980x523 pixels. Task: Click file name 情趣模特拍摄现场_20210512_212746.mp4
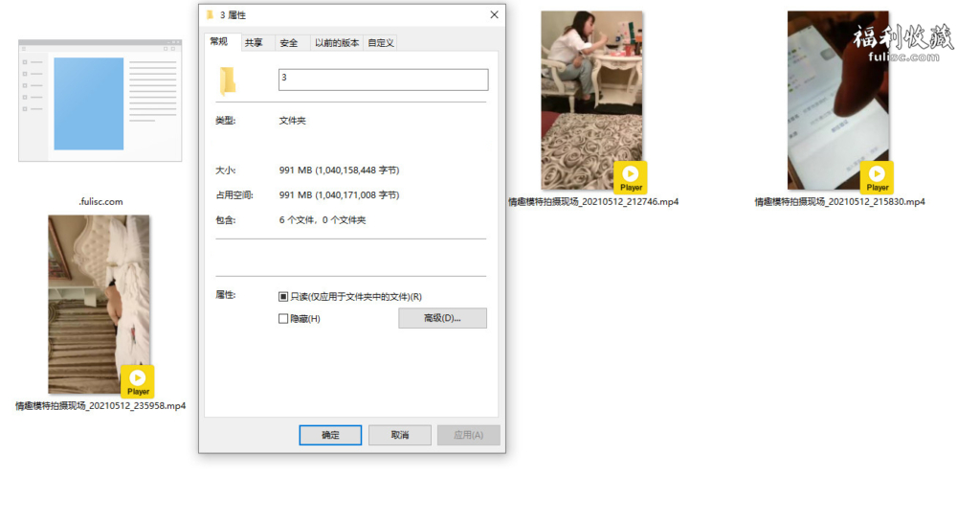(593, 201)
